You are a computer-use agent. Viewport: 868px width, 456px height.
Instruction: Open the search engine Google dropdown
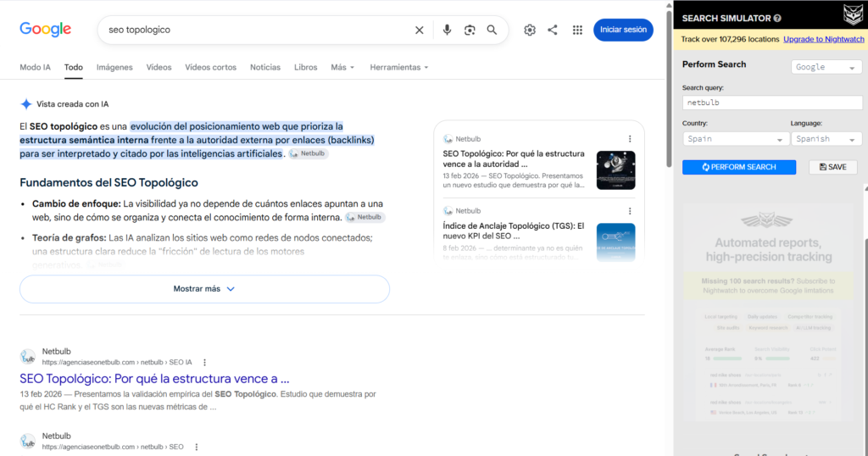pyautogui.click(x=826, y=67)
